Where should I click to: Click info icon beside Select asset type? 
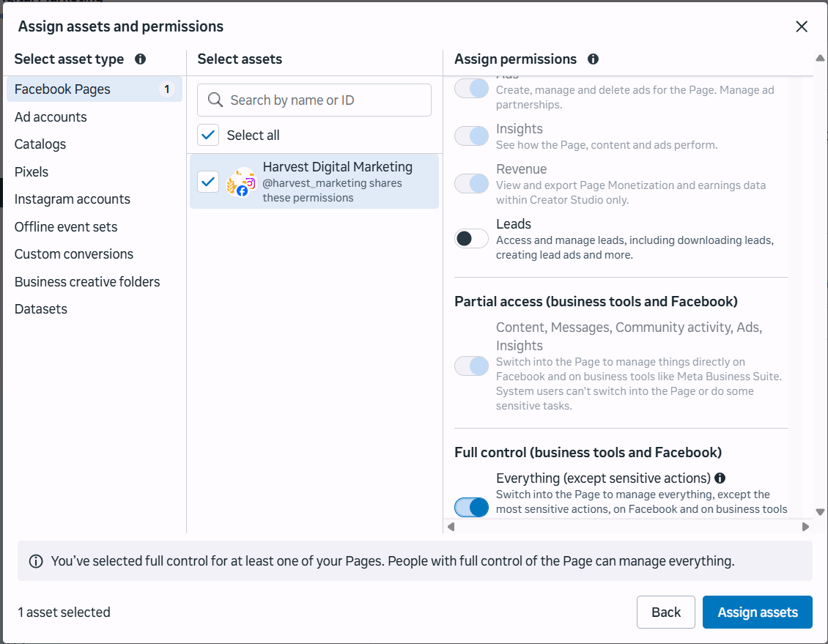point(140,59)
